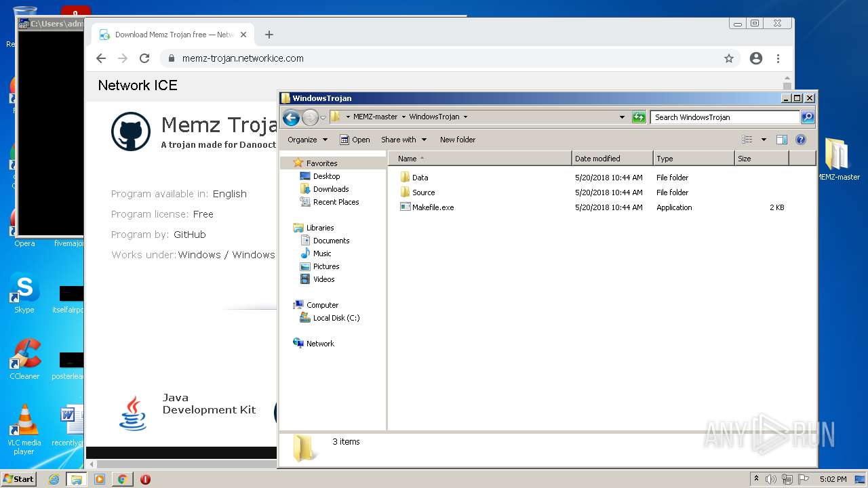Sort by the Type column header
Viewport: 868px width, 488px height.
[x=694, y=159]
